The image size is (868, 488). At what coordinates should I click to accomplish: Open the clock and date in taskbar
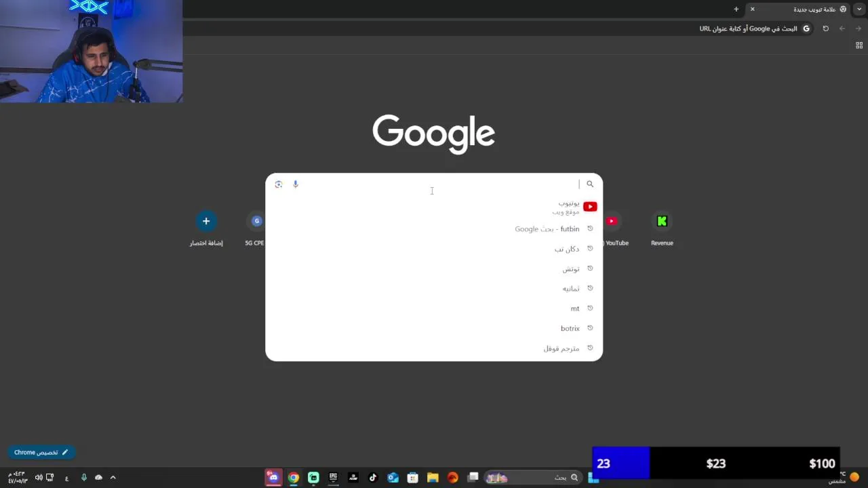(x=18, y=477)
